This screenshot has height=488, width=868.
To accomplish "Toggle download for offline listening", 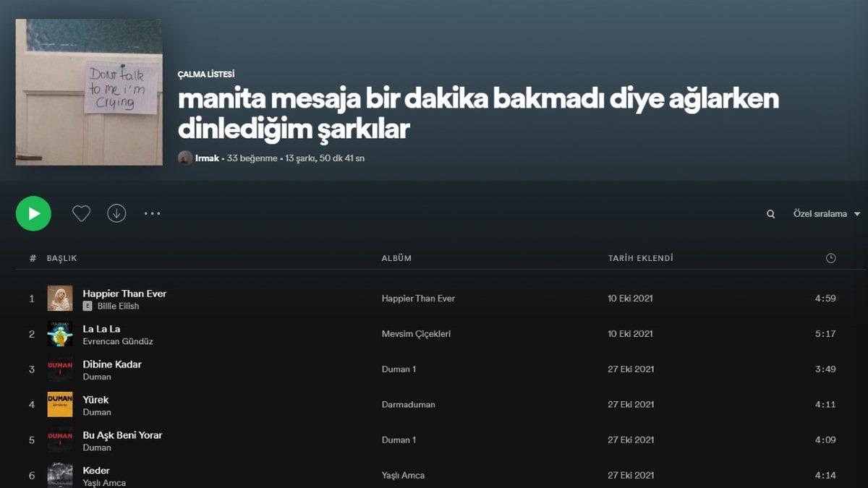I will (116, 213).
